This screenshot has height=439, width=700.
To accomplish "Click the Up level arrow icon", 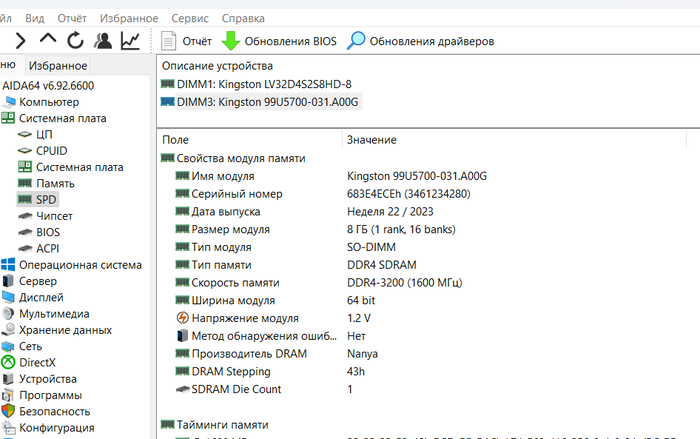I will [x=48, y=38].
